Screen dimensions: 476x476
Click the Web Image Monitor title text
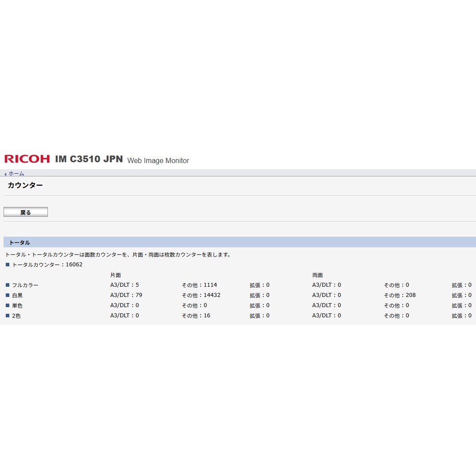158,160
